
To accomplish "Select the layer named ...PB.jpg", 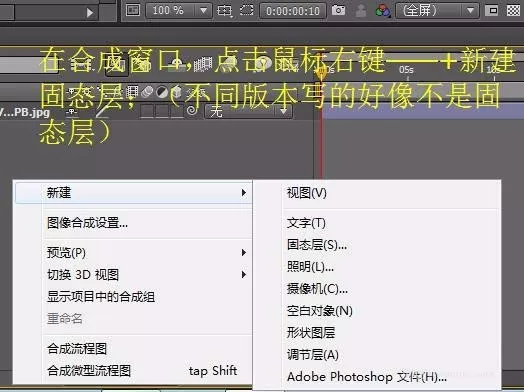I will point(25,112).
